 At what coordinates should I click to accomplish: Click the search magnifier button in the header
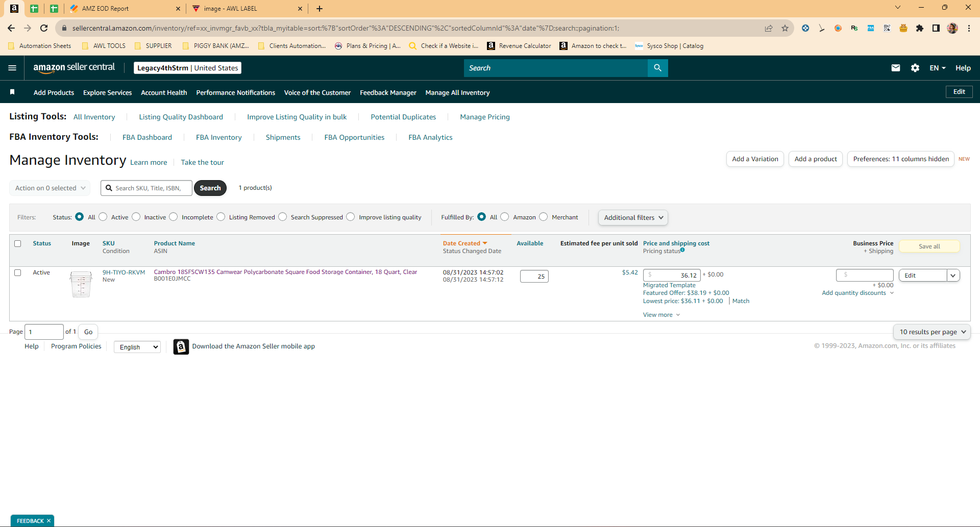[x=657, y=68]
